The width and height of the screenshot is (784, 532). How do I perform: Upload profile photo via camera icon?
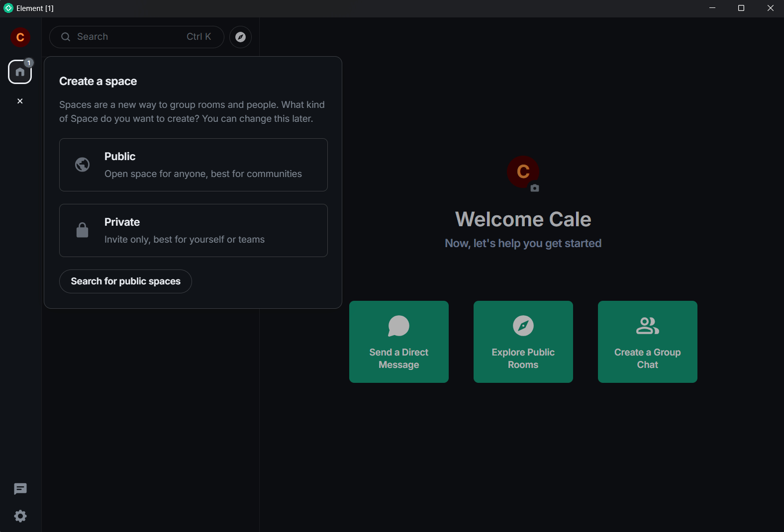pos(535,188)
